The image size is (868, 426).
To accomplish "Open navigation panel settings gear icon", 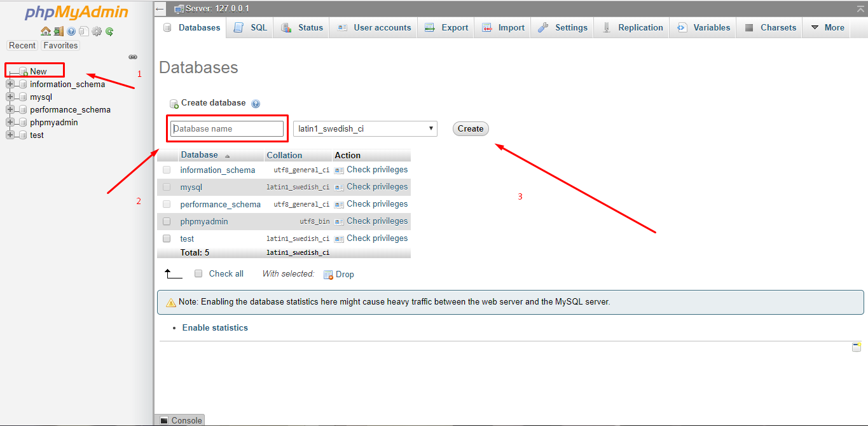I will [x=97, y=31].
